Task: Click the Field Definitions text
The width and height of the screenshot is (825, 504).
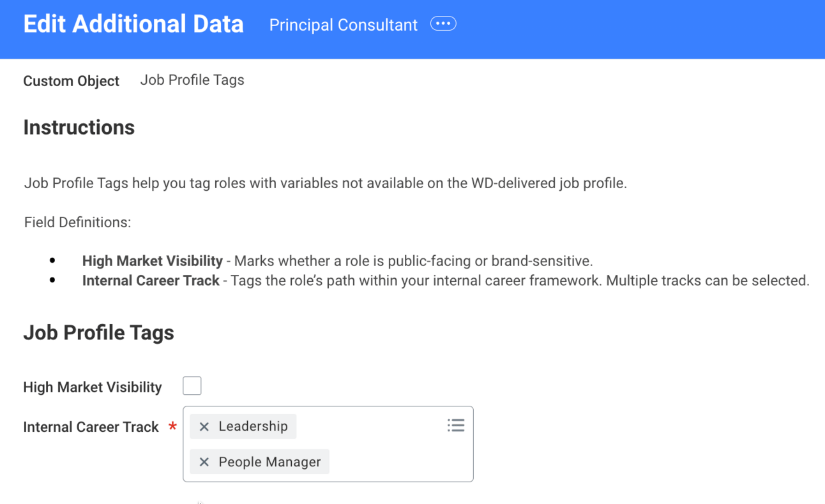Action: point(77,223)
